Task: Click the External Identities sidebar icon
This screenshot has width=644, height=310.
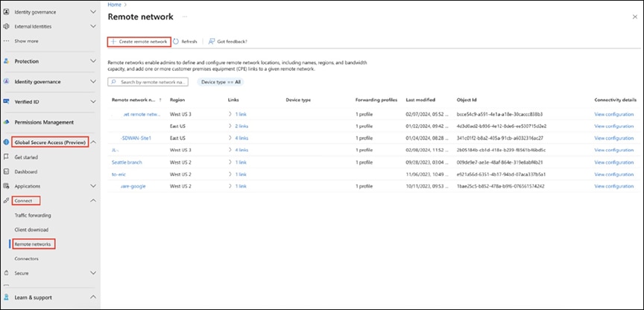Action: pos(6,26)
